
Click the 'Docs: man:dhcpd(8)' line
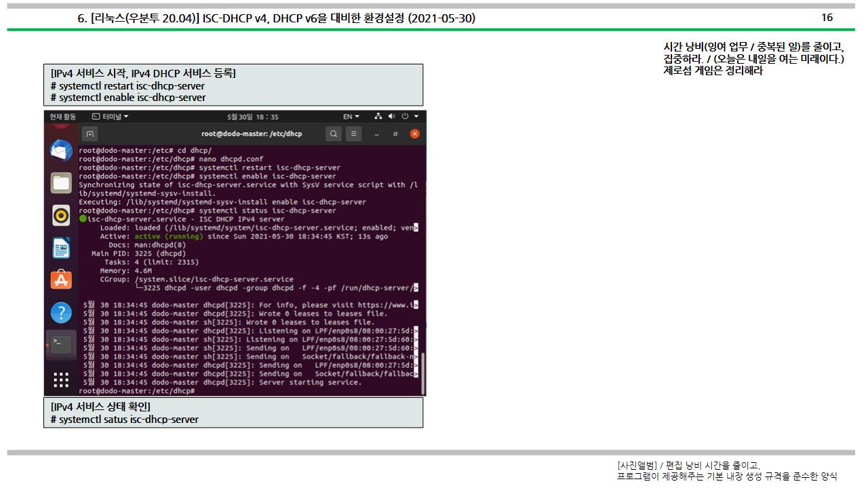pyautogui.click(x=147, y=245)
